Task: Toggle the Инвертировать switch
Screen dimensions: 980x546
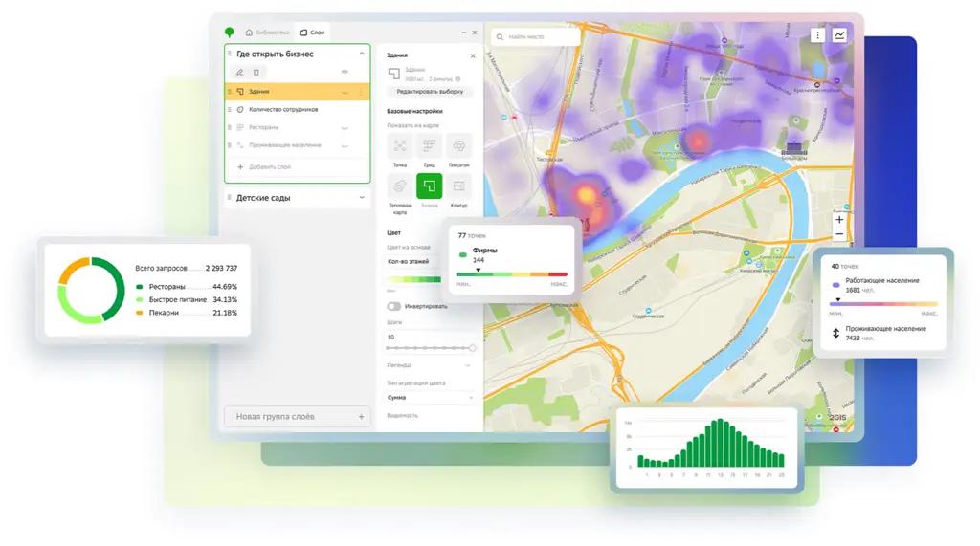Action: (393, 306)
